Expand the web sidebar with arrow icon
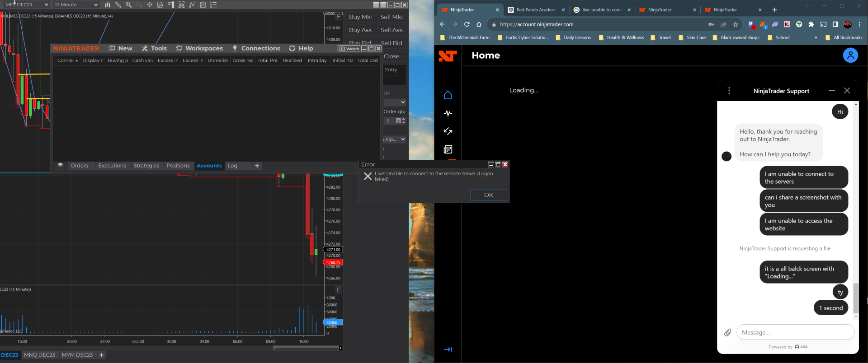This screenshot has height=363, width=868. coord(448,349)
